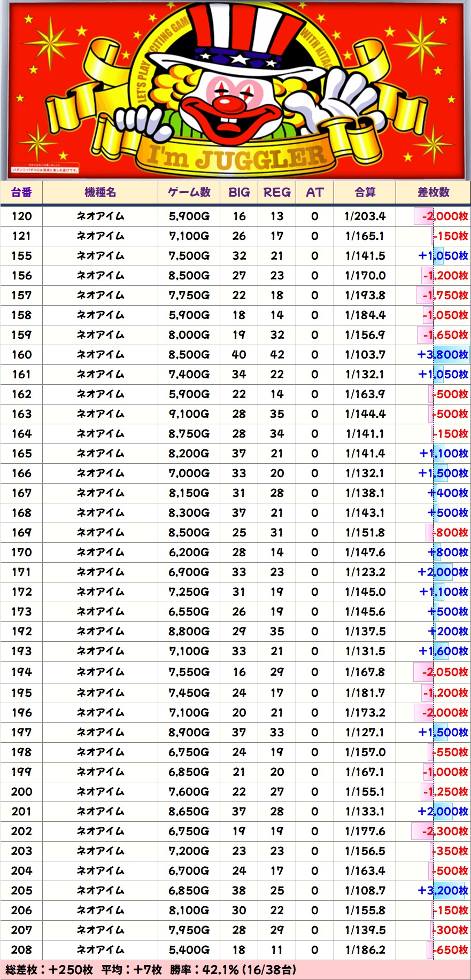Click the 差枚数 column header

433,192
